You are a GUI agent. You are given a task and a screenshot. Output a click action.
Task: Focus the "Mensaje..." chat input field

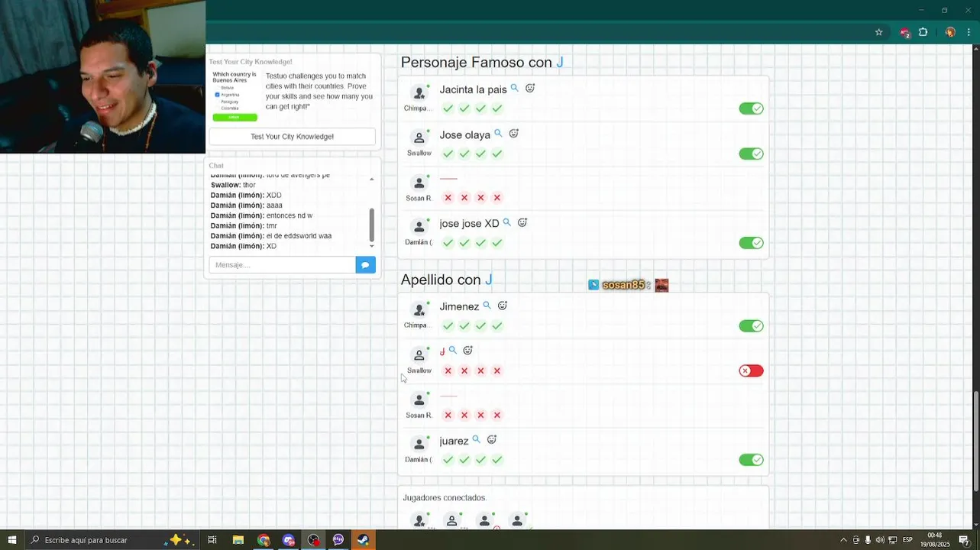tap(282, 265)
